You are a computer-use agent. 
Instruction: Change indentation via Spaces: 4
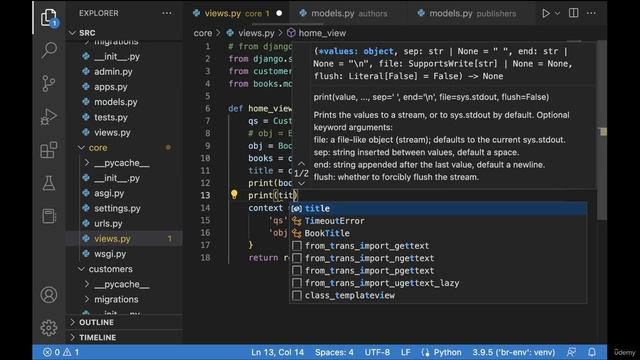(334, 352)
